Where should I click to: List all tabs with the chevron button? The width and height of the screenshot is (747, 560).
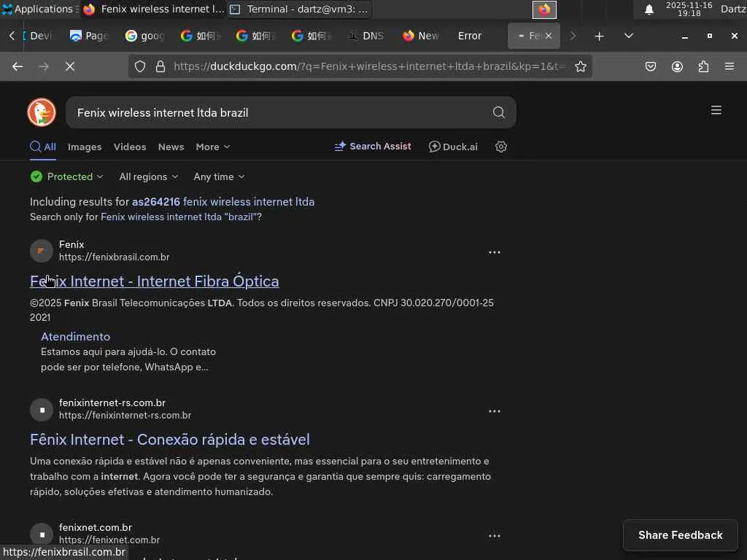tap(629, 36)
